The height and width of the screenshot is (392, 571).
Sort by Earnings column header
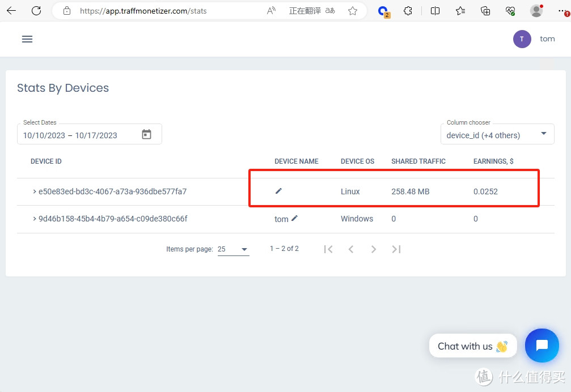coord(493,161)
